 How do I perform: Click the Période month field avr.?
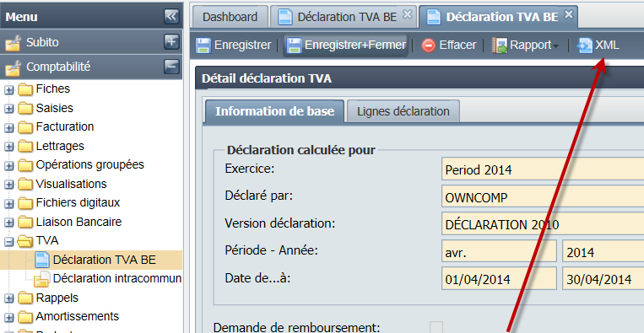[x=499, y=251]
